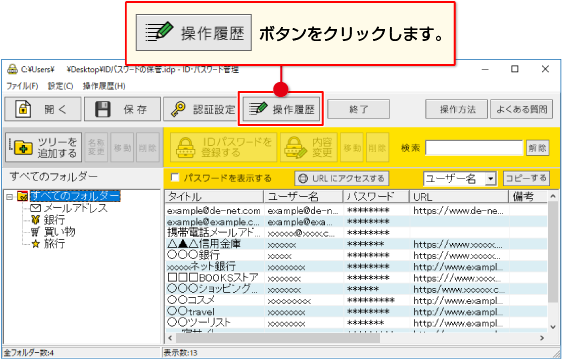Viewport: 563px width, 361px height.
Task: Sort by URL column header
Action: [459, 196]
